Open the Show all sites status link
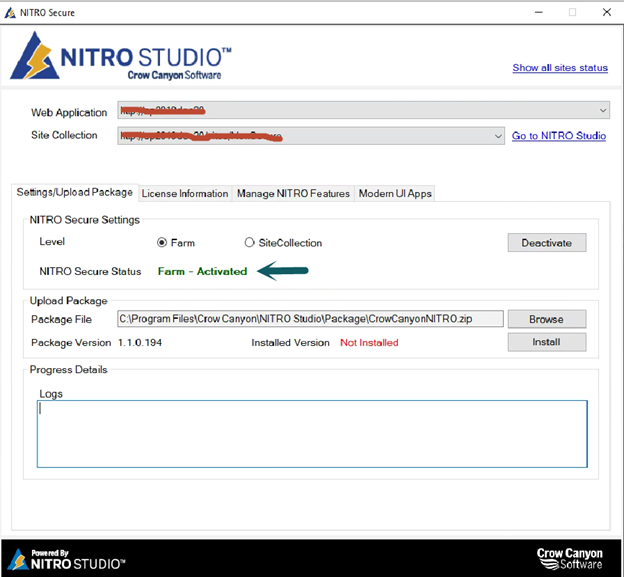The width and height of the screenshot is (624, 577). pos(560,68)
